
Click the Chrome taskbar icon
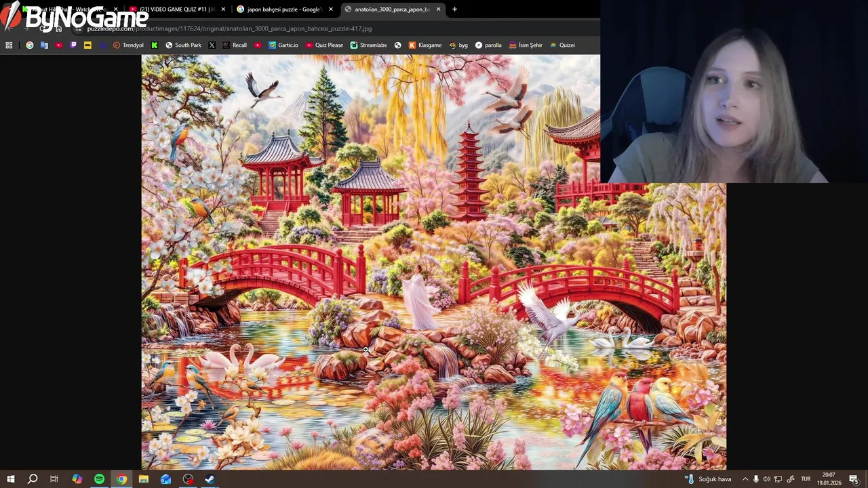(x=121, y=479)
